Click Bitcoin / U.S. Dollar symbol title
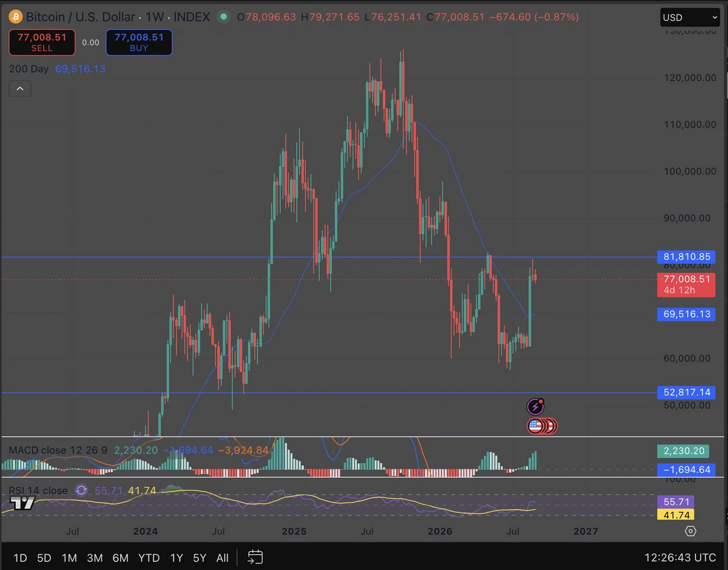This screenshot has width=728, height=570. (x=80, y=17)
